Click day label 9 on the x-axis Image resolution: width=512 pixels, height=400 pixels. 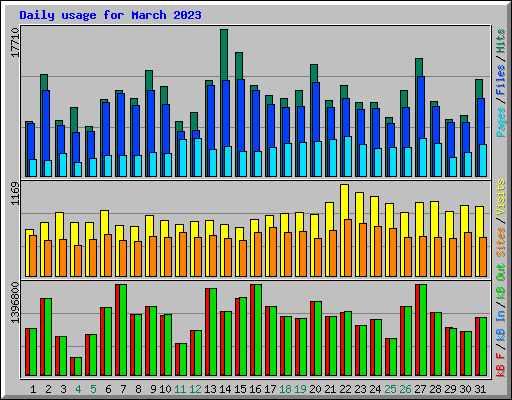pyautogui.click(x=153, y=389)
